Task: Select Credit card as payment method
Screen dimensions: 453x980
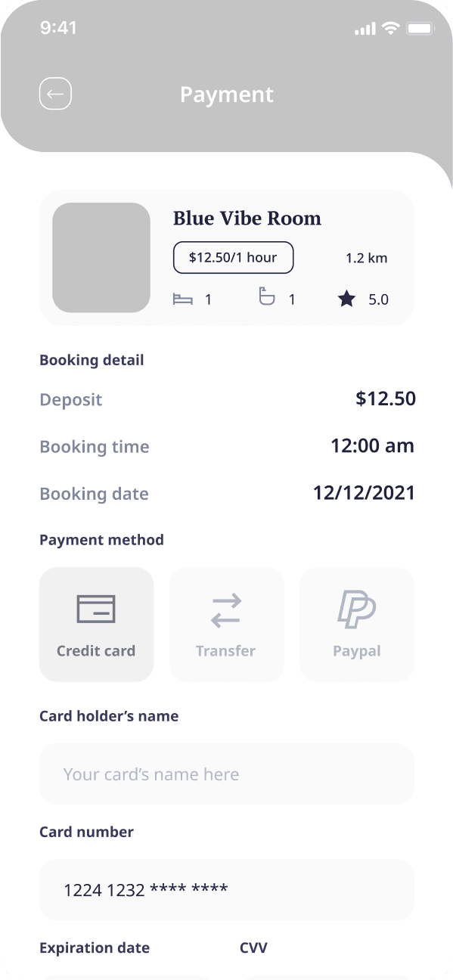Action: [x=96, y=625]
